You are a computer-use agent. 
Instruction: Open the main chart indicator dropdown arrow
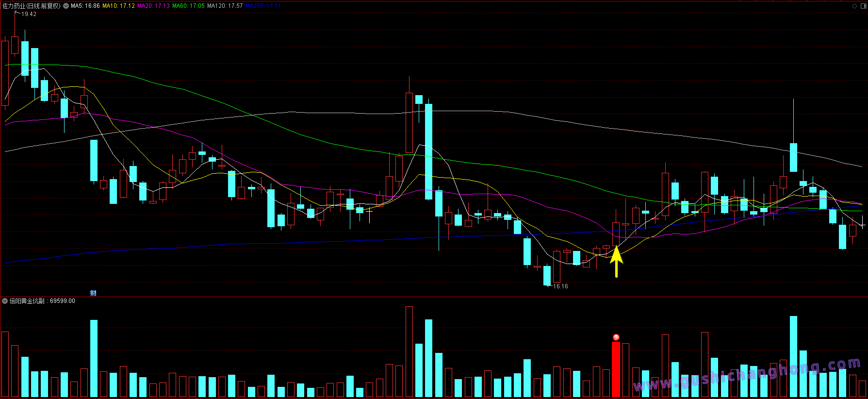point(66,6)
